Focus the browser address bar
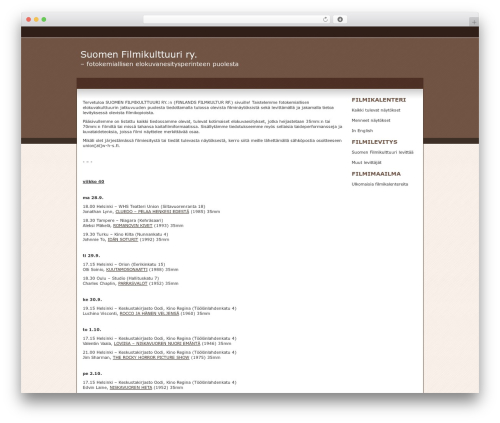This screenshot has height=423, width=500. [x=237, y=19]
